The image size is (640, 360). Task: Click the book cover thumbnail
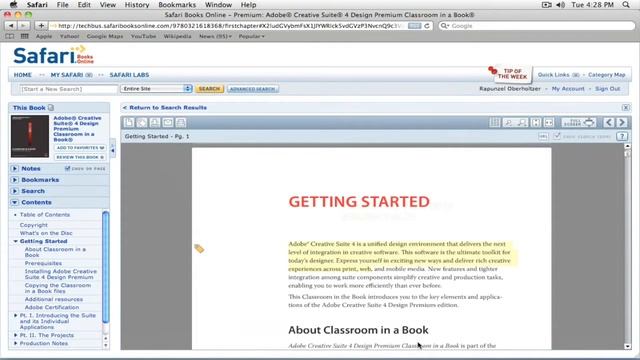[x=30, y=136]
